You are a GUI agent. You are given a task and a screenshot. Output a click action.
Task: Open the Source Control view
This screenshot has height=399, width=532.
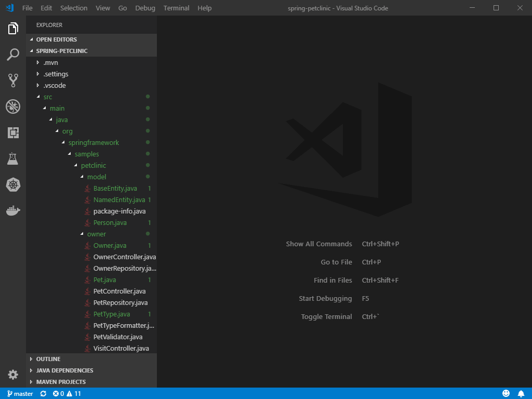coord(13,81)
